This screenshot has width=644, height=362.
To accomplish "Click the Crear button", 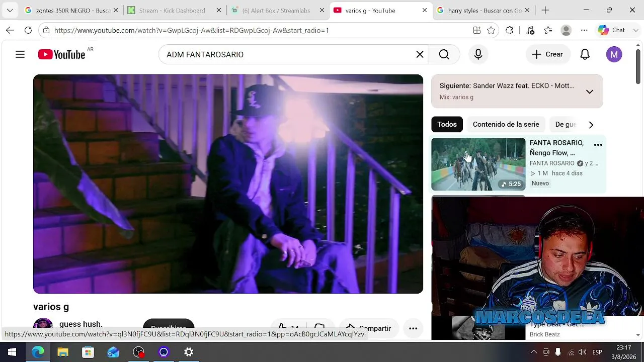I will pyautogui.click(x=547, y=54).
